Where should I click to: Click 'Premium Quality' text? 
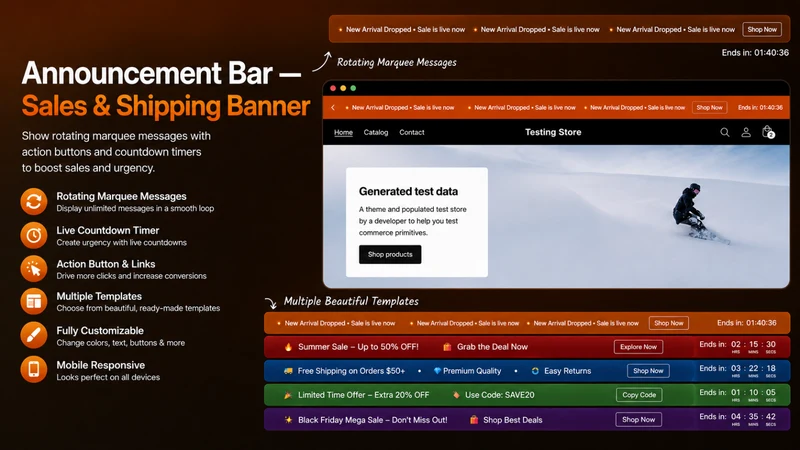tap(472, 371)
